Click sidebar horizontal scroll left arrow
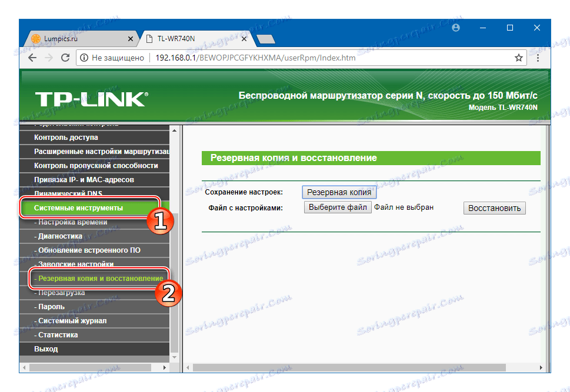This screenshot has height=392, width=570. [24, 368]
